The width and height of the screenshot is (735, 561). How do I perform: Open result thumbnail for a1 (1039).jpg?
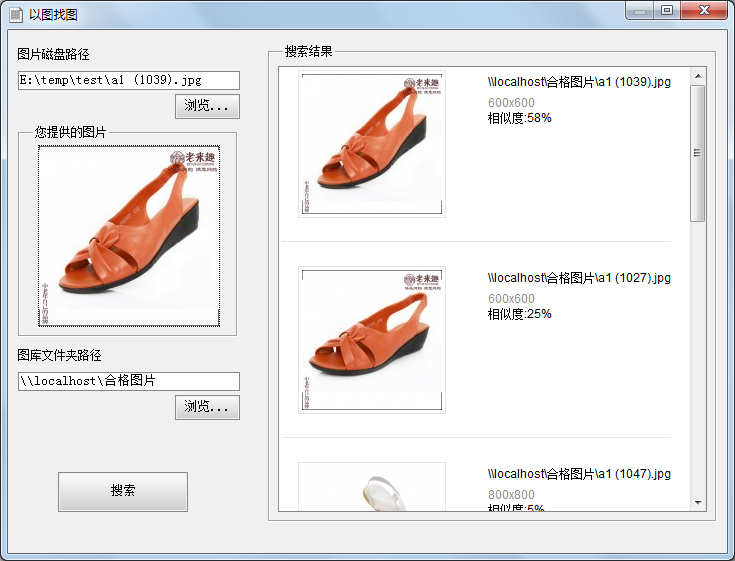372,143
